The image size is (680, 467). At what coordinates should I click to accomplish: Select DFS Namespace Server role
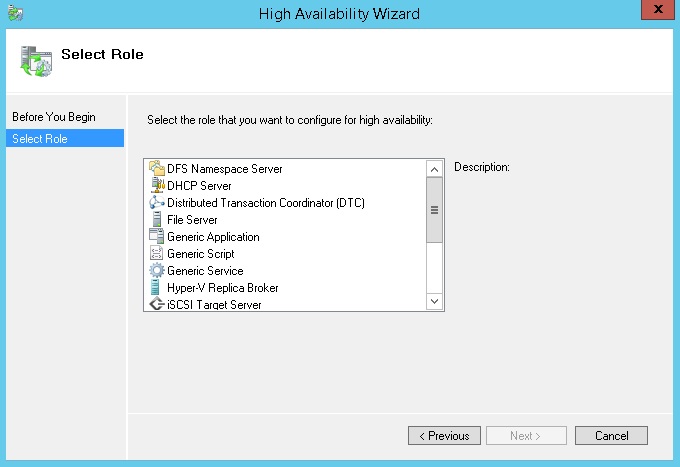225,169
